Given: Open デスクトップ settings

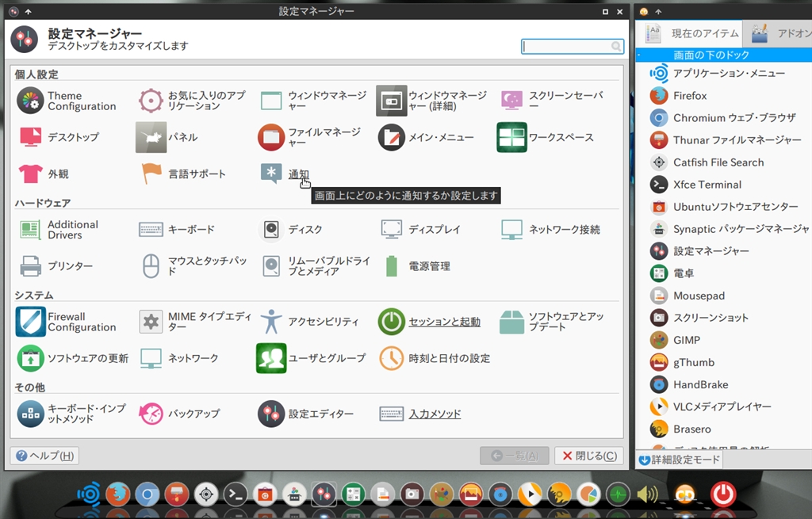Looking at the screenshot, I should tap(59, 137).
